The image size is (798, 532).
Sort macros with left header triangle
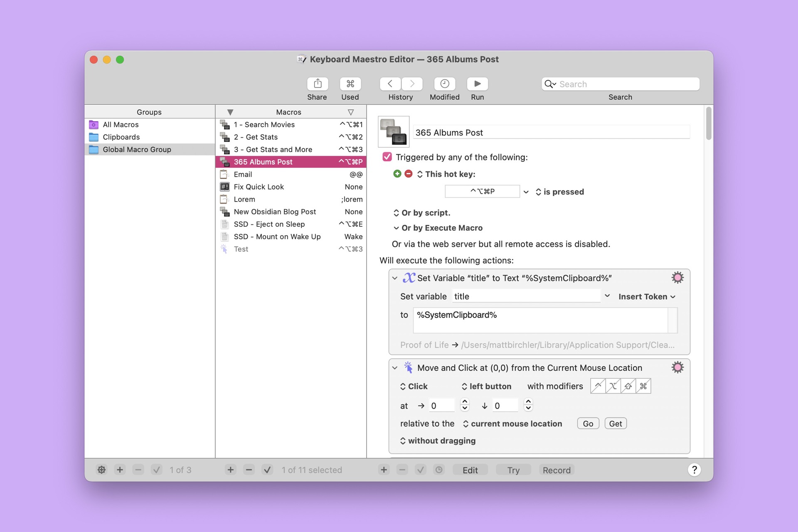click(x=230, y=112)
